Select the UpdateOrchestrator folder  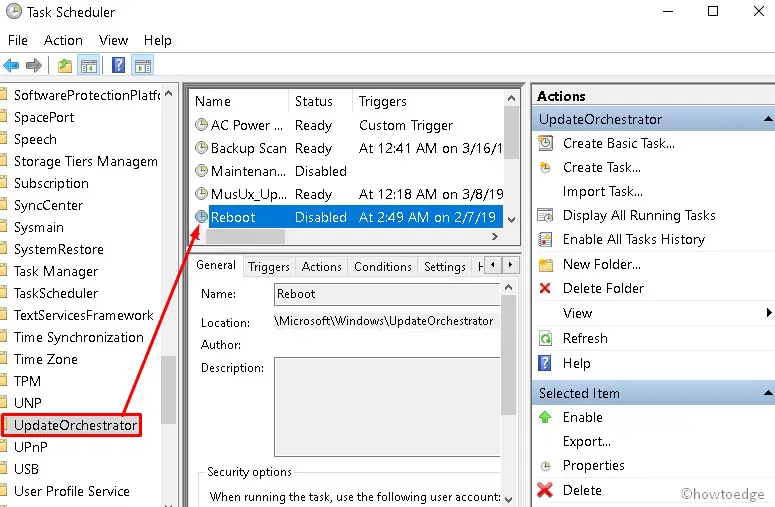coord(75,425)
